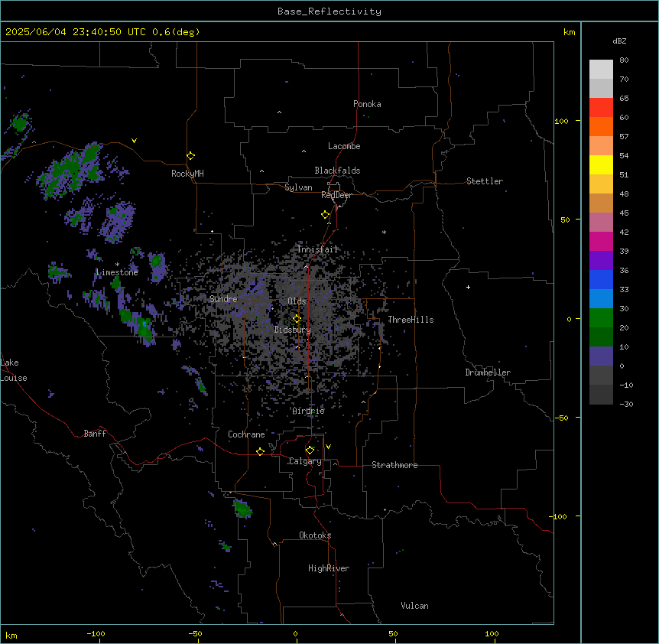Click the Base_Reflectivity title
Image resolution: width=659 pixels, height=644 pixels.
329,11
